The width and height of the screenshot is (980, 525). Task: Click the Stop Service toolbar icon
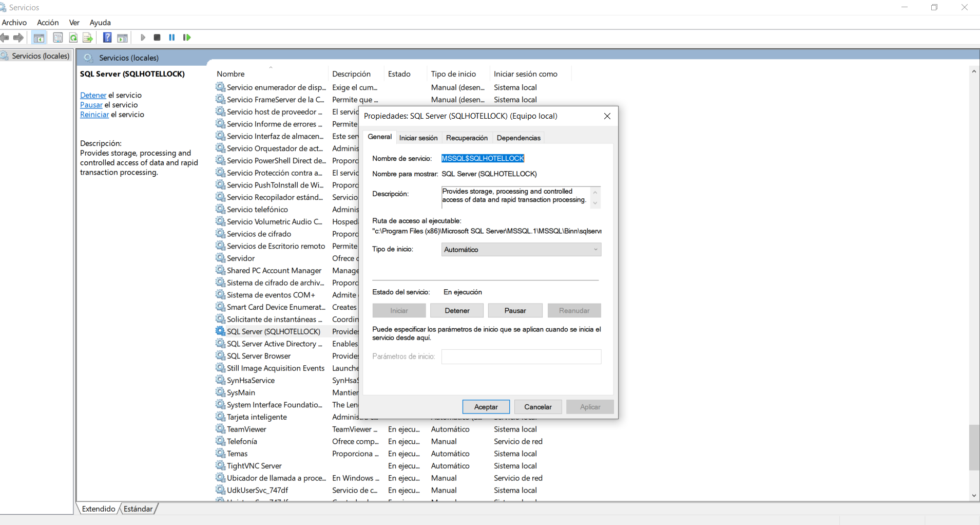(157, 38)
